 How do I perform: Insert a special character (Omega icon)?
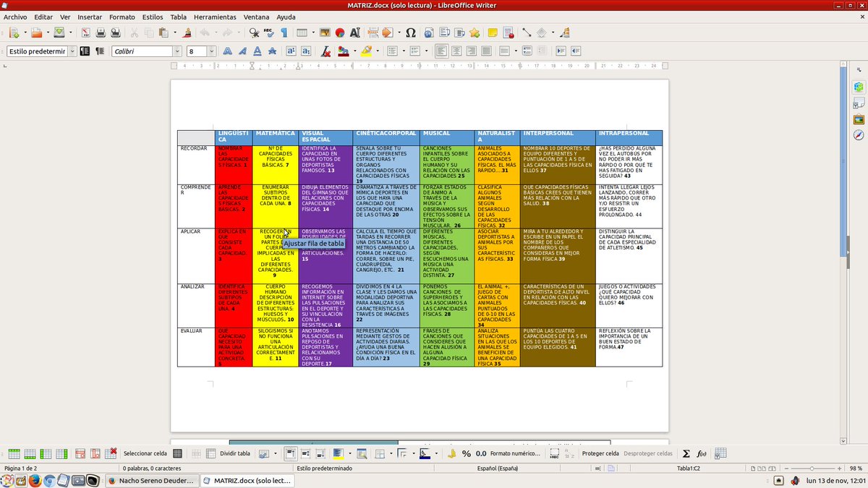coord(410,33)
